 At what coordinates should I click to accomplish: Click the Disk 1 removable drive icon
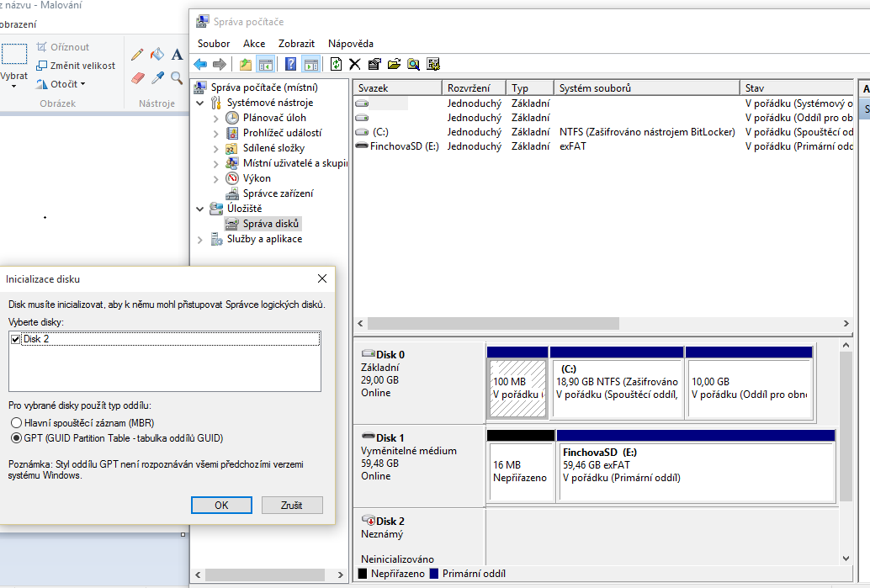(x=368, y=437)
